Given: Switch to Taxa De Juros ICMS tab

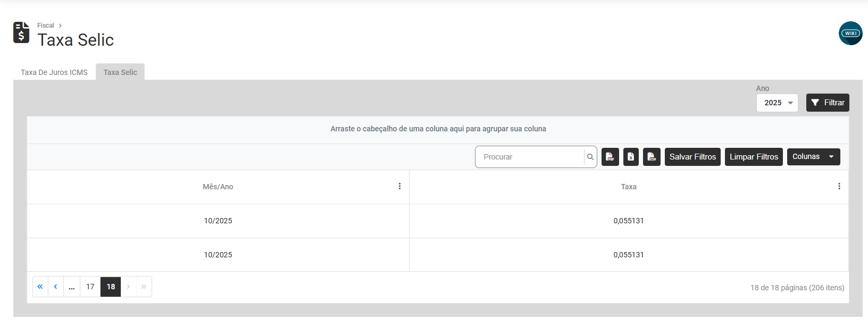Looking at the screenshot, I should coord(54,72).
